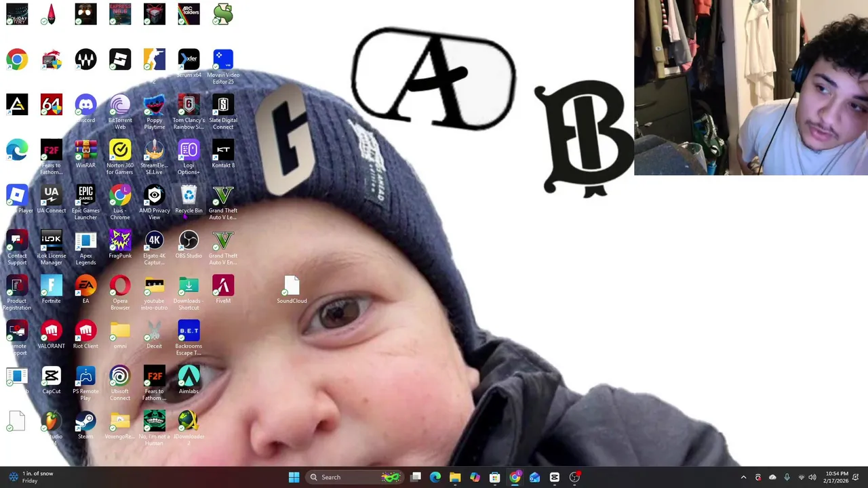Select Slate Digital Connect icon

point(223,113)
